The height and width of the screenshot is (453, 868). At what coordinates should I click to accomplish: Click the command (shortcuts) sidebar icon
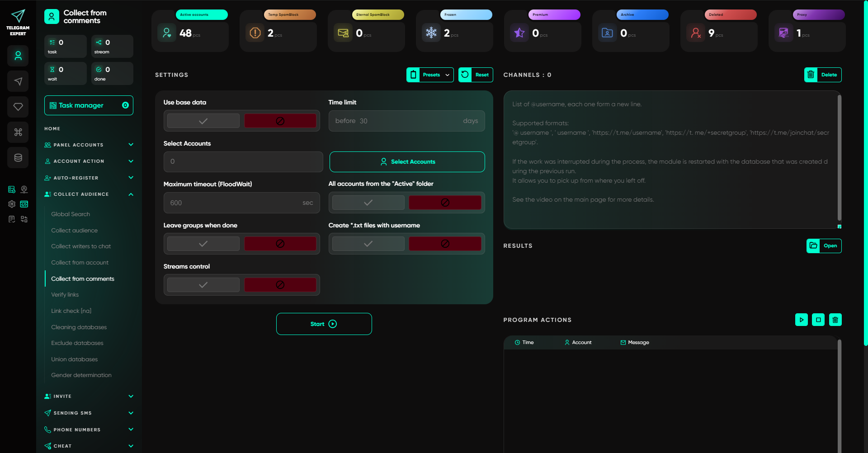[x=18, y=132]
